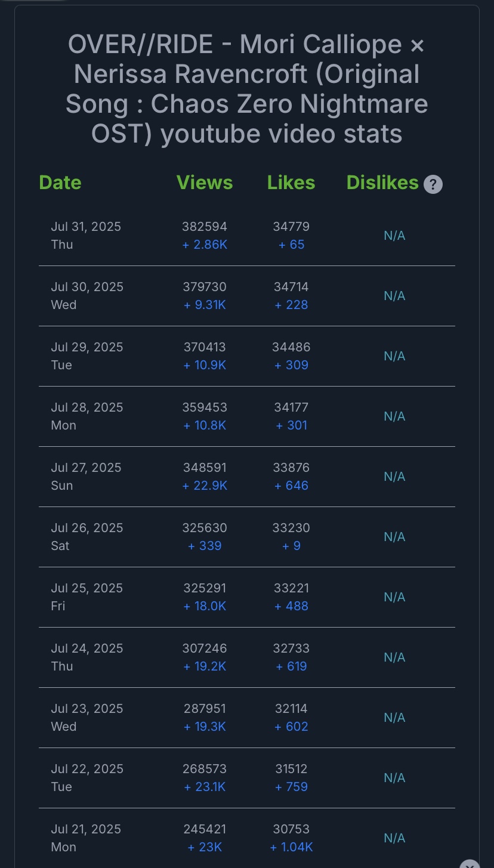Click the Likes column header

[291, 183]
